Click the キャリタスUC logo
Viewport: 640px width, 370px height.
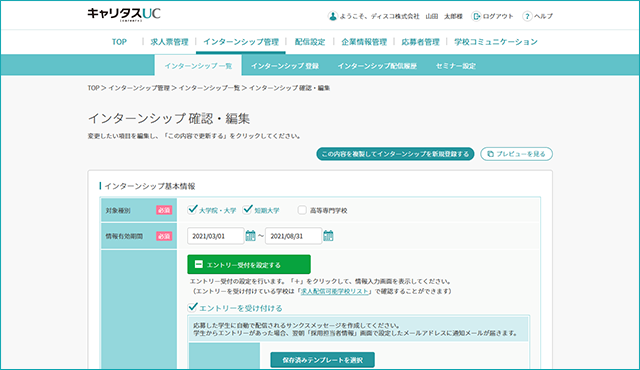pyautogui.click(x=124, y=14)
